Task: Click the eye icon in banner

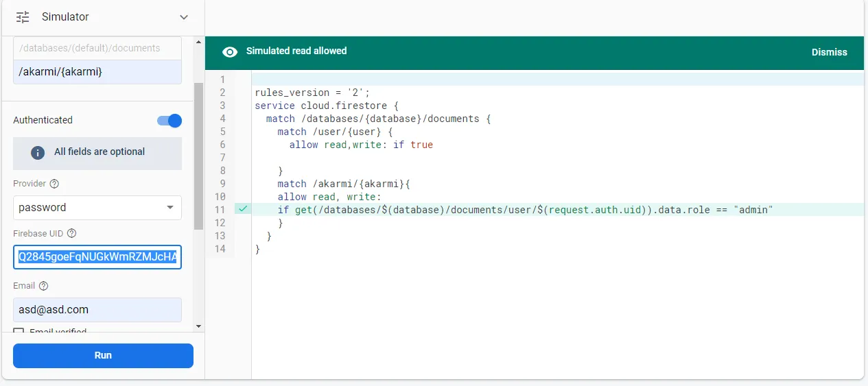Action: (231, 51)
